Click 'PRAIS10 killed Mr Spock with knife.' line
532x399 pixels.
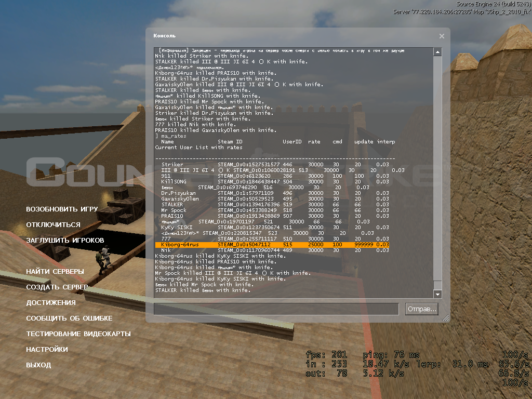tap(210, 102)
